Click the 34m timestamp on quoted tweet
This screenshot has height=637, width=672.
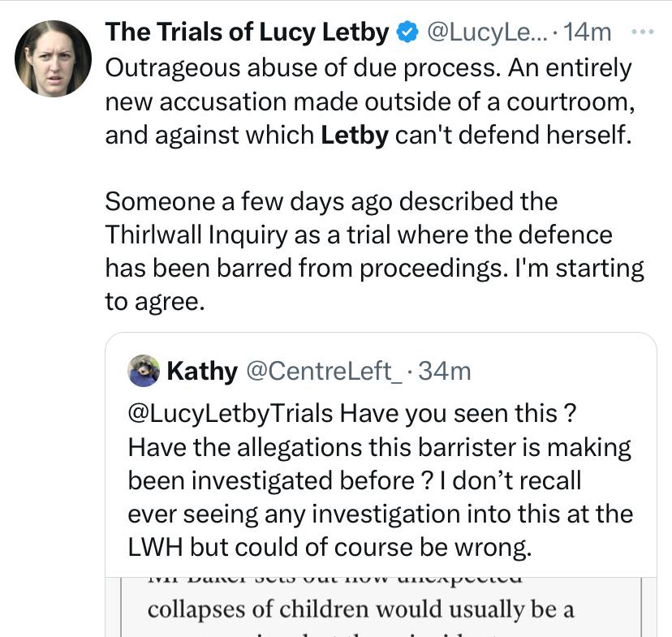coord(445,371)
